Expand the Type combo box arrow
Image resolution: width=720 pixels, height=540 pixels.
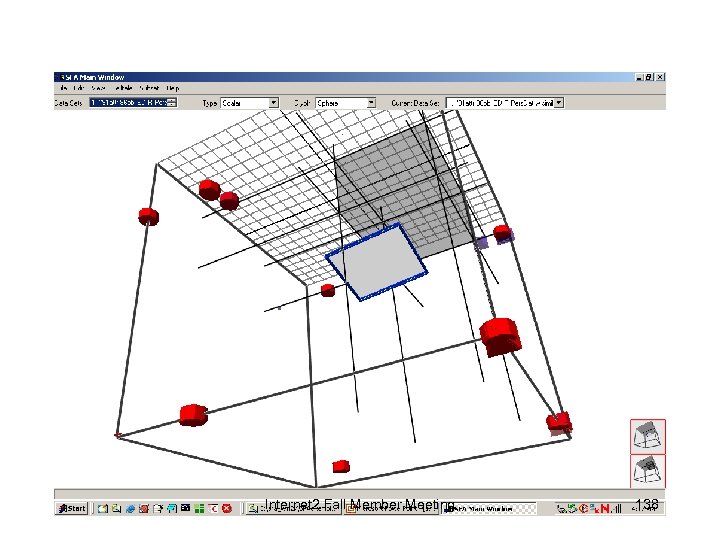click(274, 103)
